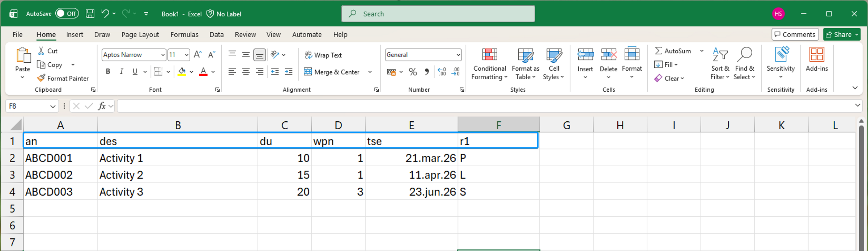Screen dimensions: 868x251
Task: Expand the General number format dropdown
Action: click(458, 55)
